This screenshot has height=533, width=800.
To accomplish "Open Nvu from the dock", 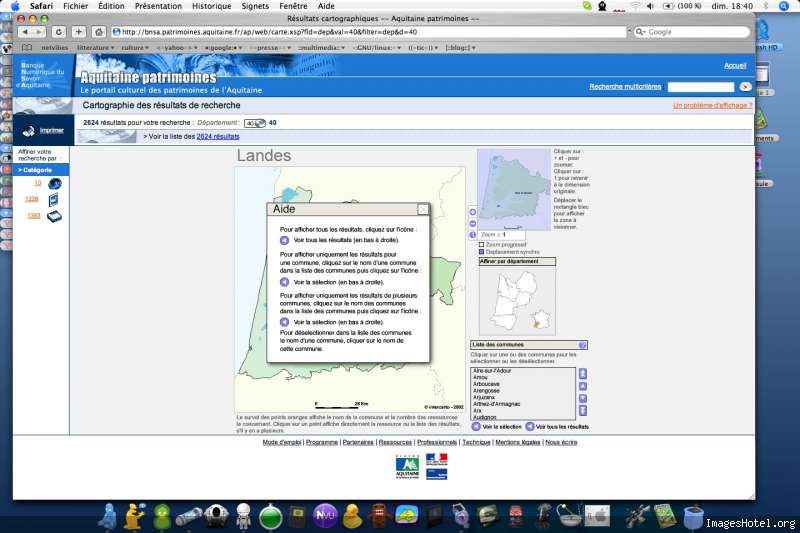I will click(x=325, y=515).
